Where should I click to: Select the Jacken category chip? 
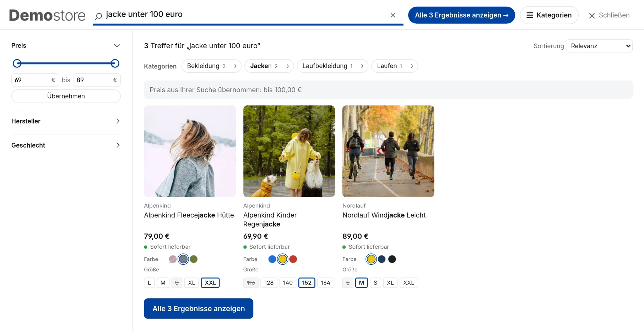[269, 66]
